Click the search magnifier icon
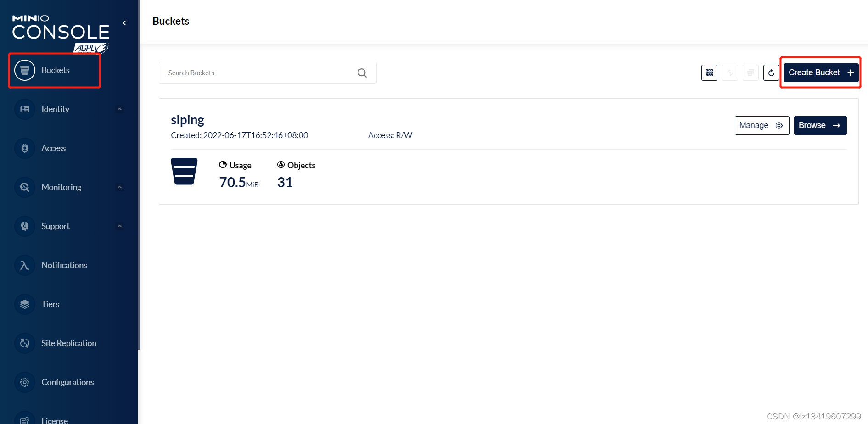Screen dimensions: 868x424 (x=362, y=73)
